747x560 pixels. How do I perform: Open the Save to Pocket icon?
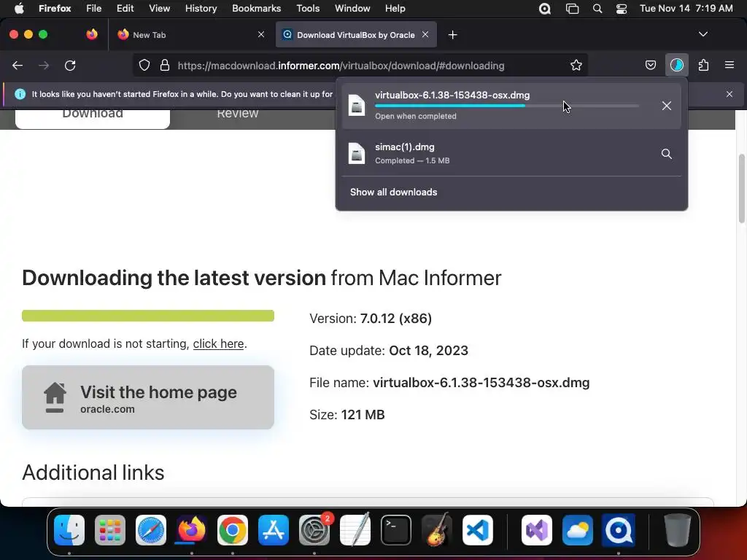tap(650, 65)
